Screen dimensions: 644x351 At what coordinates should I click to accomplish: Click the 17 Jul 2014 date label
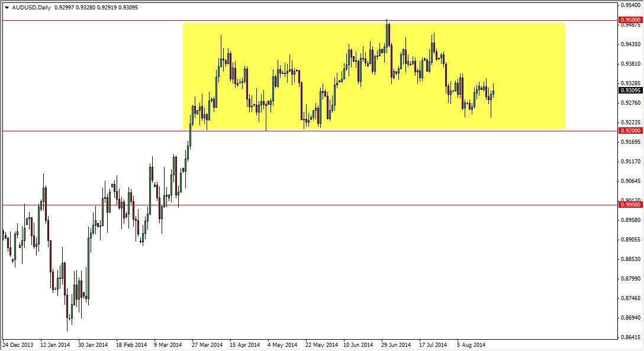(x=432, y=343)
